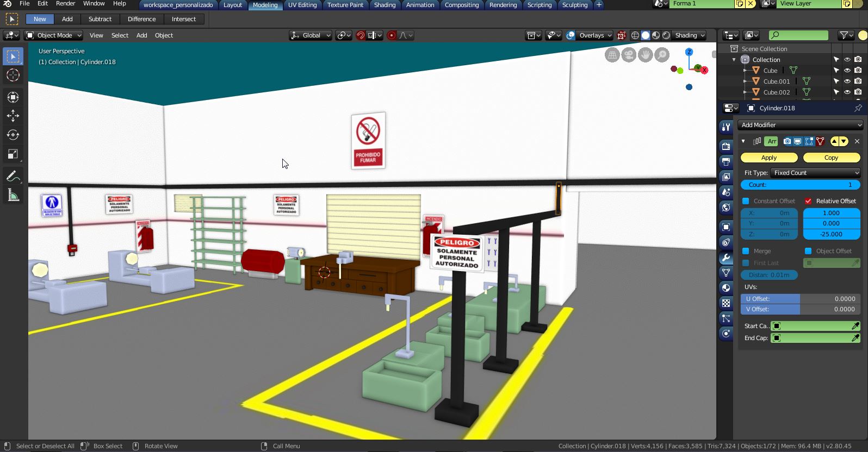Image resolution: width=868 pixels, height=452 pixels.
Task: Enable the Merge checkbox
Action: 746,251
